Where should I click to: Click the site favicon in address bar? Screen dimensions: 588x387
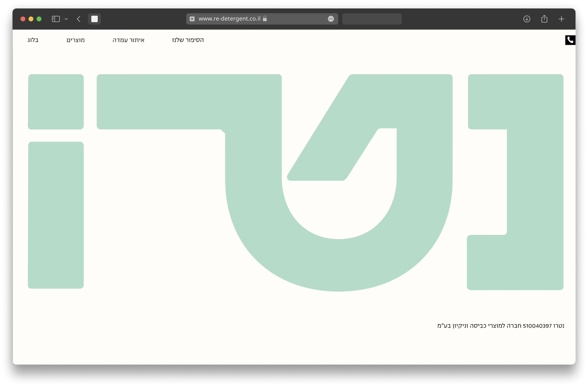192,19
